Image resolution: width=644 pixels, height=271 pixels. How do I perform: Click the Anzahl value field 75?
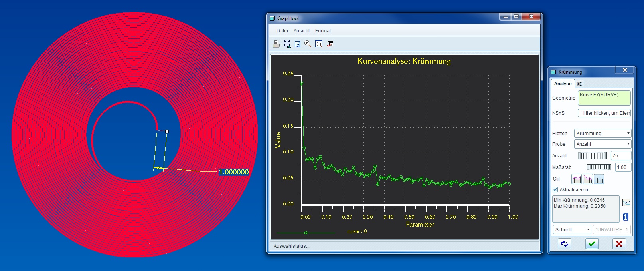pyautogui.click(x=621, y=156)
